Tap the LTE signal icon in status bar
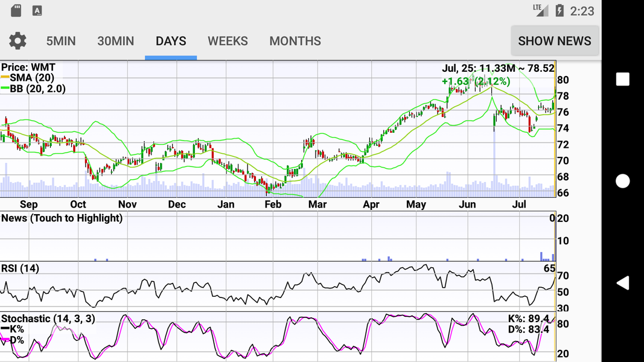This screenshot has height=362, width=644. 541,10
